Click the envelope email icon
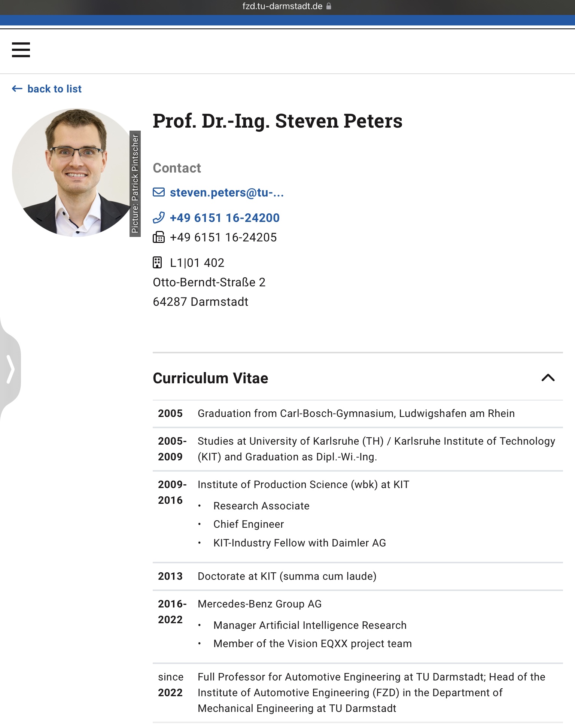This screenshot has height=728, width=575. point(159,192)
